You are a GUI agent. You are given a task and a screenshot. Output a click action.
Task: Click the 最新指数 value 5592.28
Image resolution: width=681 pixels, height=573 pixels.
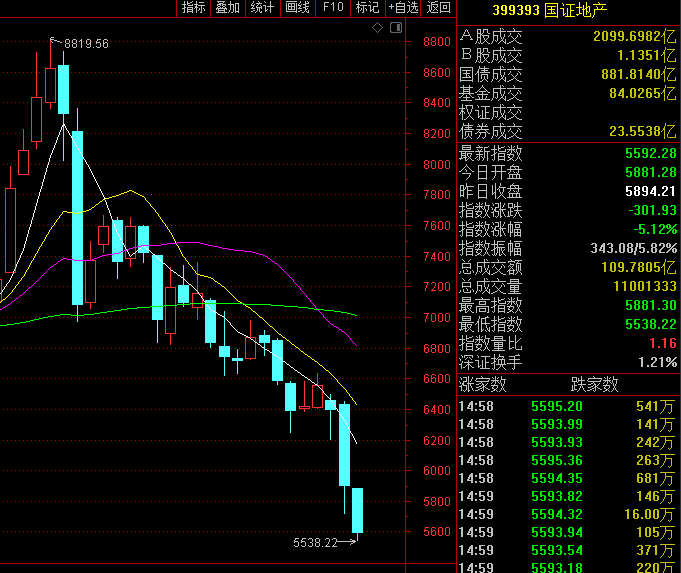[651, 153]
